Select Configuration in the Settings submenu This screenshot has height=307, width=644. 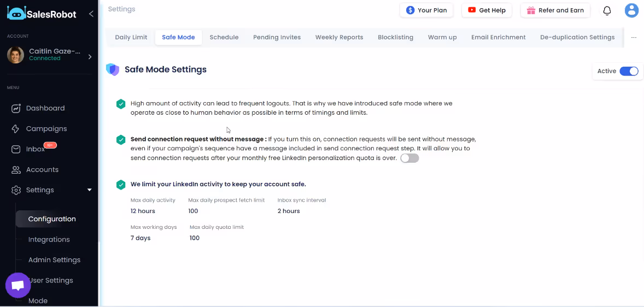point(52,219)
